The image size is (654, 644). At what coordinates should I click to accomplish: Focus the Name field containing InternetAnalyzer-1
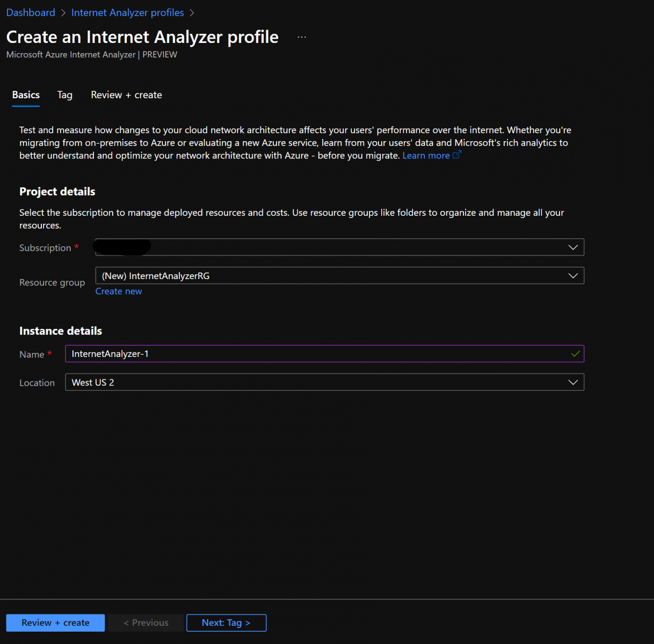click(x=317, y=354)
